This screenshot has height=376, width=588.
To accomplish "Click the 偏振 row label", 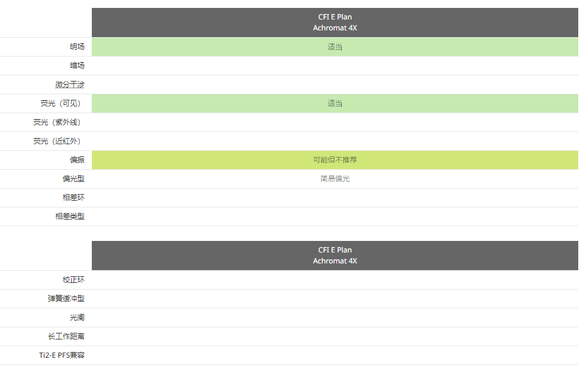I will pyautogui.click(x=77, y=160).
